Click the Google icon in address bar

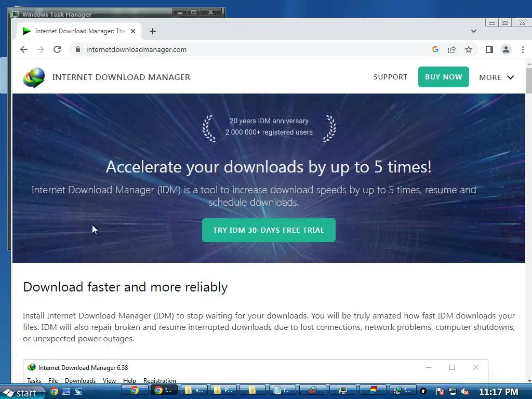(435, 49)
